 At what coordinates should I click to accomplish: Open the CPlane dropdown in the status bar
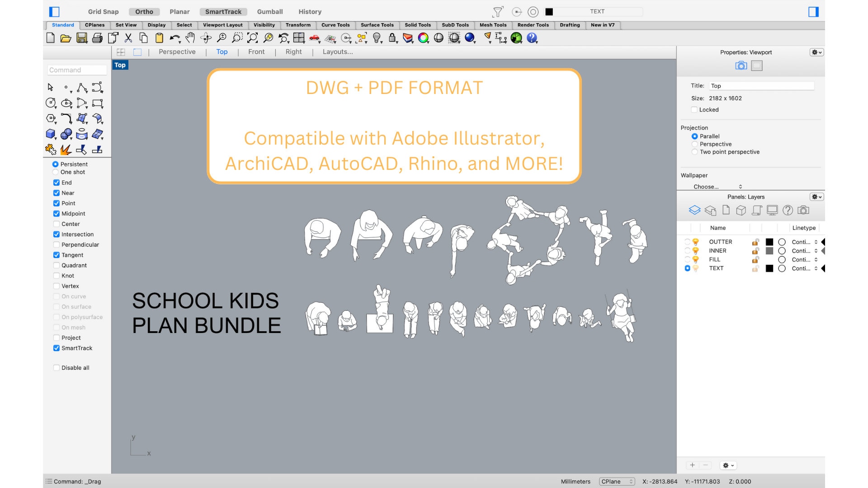(x=617, y=482)
